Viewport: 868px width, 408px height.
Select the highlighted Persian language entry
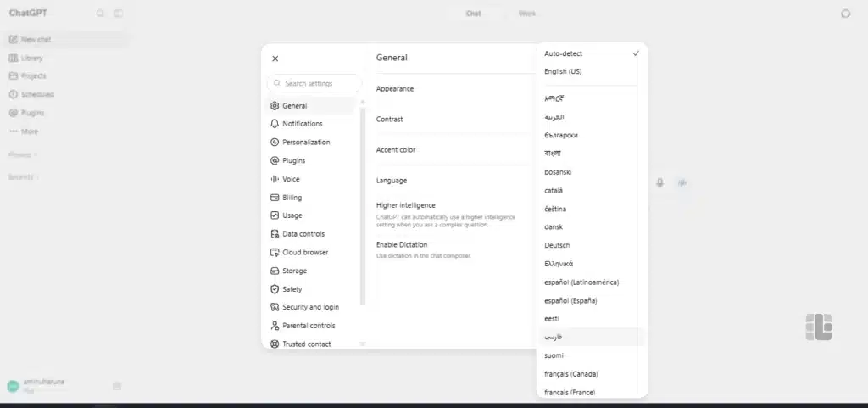(x=591, y=337)
